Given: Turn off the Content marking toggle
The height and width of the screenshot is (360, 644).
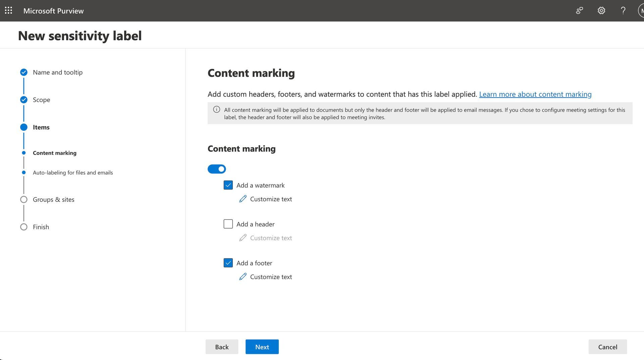Looking at the screenshot, I should tap(217, 169).
